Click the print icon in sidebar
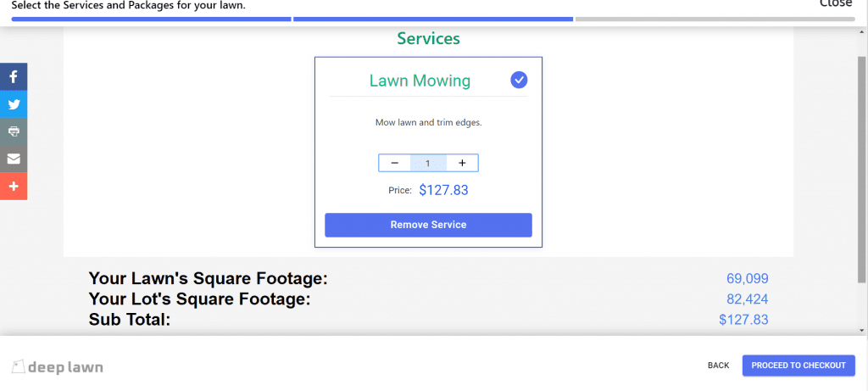This screenshot has width=868, height=391. pos(14,131)
